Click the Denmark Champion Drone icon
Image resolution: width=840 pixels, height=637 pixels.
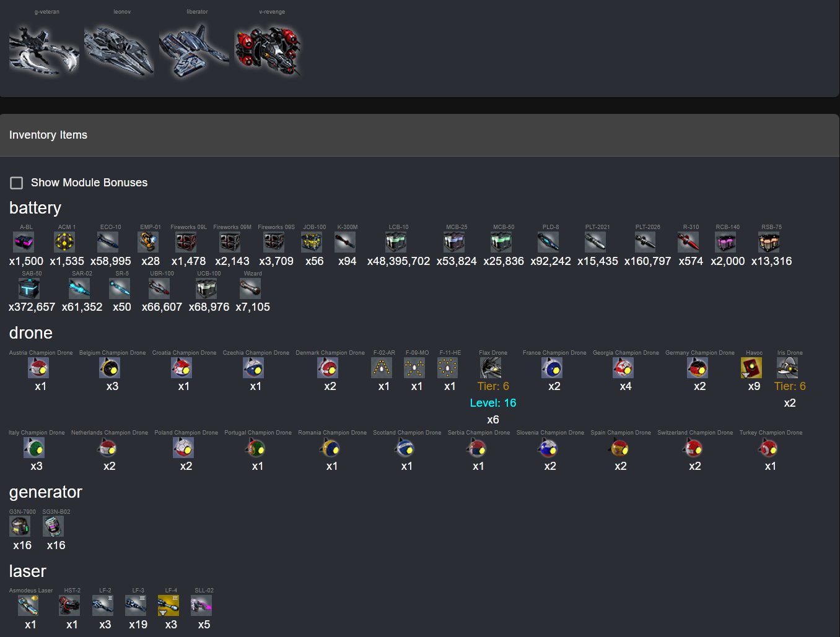click(x=328, y=368)
